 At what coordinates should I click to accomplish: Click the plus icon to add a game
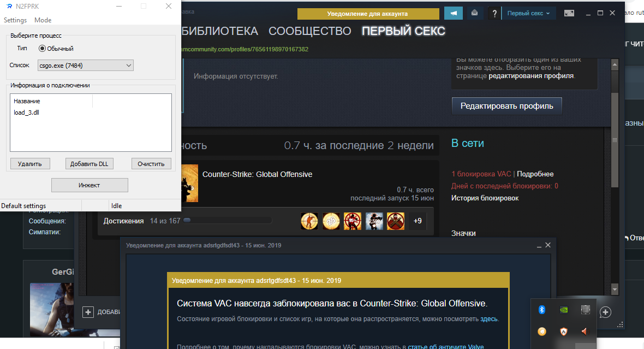tap(88, 312)
